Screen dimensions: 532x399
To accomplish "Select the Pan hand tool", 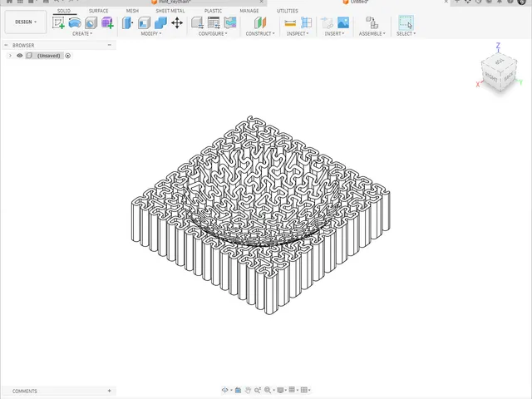I will (248, 390).
